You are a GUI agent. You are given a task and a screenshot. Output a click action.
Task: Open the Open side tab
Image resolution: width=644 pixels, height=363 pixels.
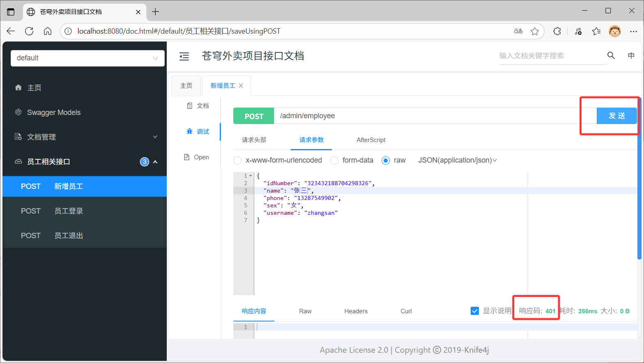tap(196, 157)
